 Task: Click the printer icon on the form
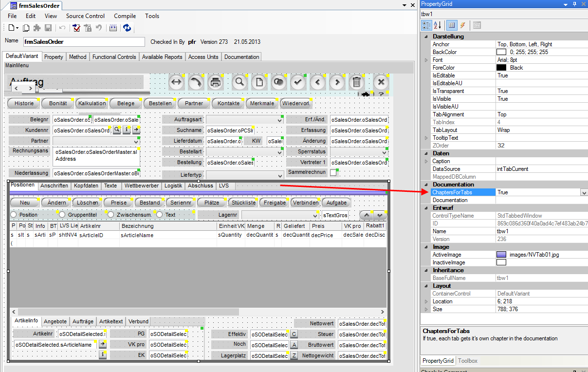tap(215, 82)
